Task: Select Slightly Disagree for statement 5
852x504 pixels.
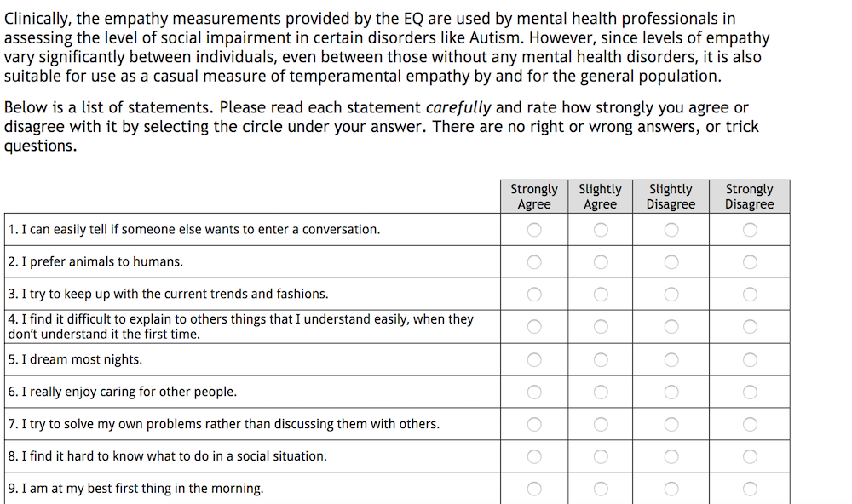Action: 671,360
